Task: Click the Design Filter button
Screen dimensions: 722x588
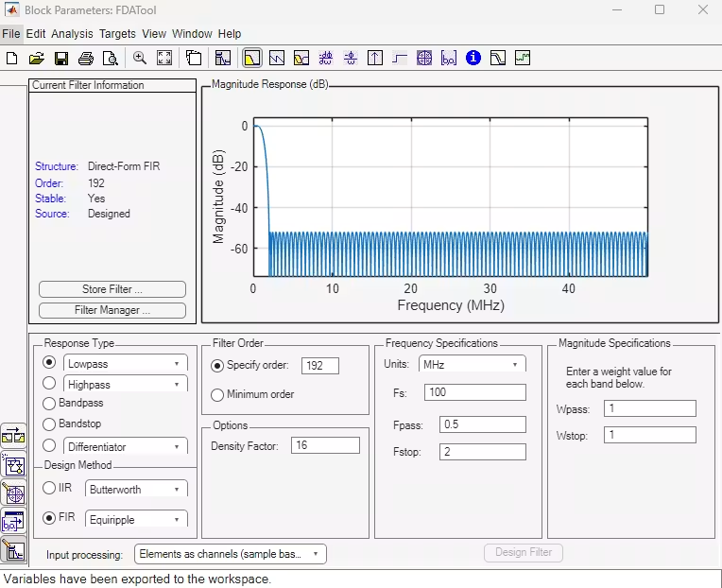Action: 524,552
